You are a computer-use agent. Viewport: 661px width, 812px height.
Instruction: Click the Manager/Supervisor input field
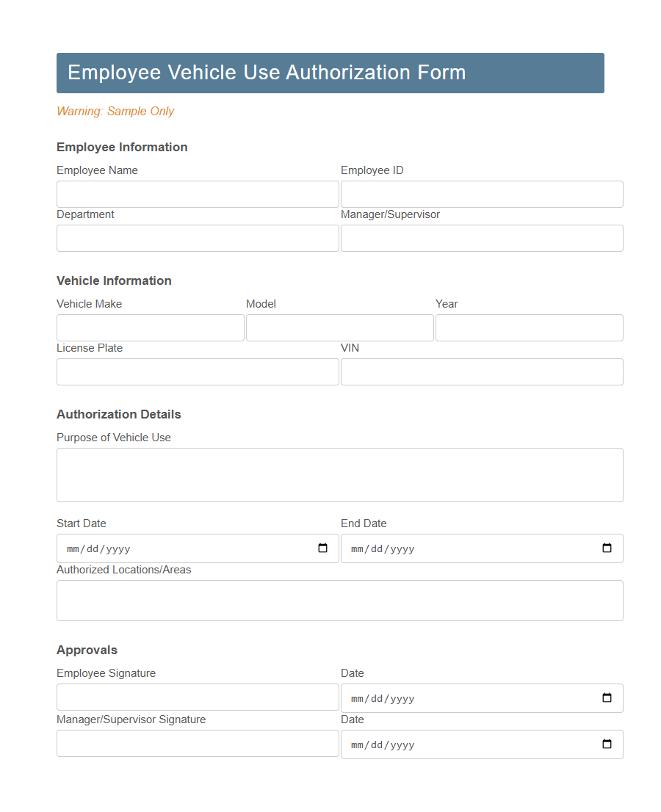pyautogui.click(x=481, y=238)
